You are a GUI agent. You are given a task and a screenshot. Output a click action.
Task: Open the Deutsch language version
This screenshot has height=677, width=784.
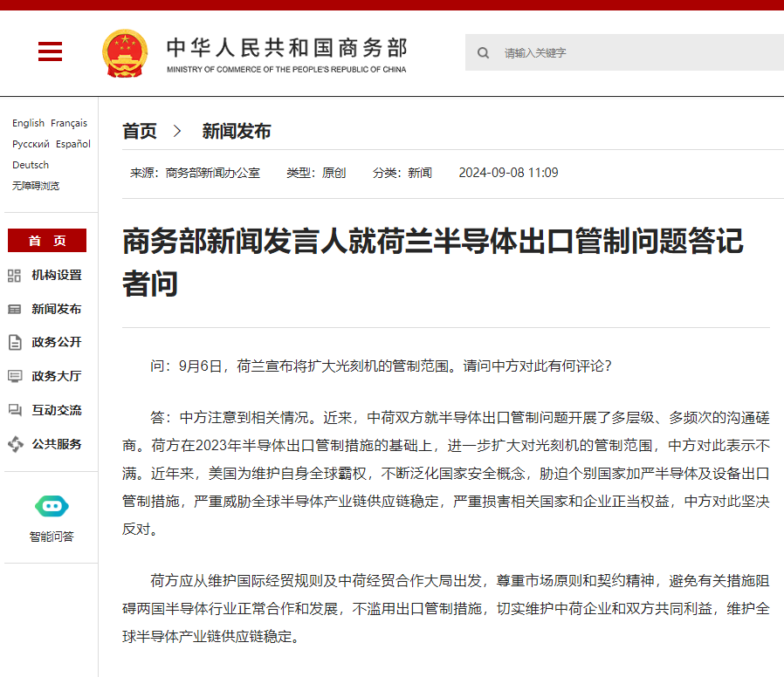(x=31, y=165)
